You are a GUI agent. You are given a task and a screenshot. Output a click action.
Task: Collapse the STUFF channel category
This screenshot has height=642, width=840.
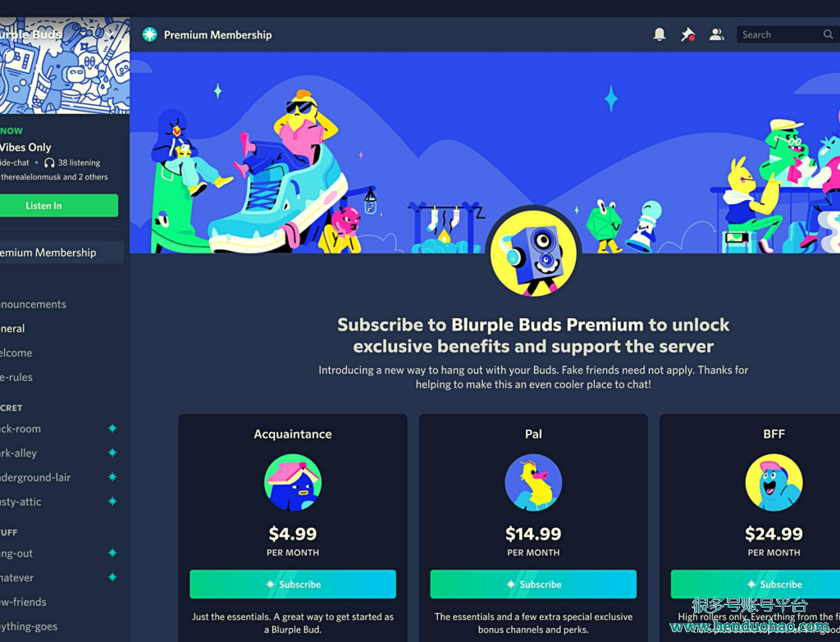(9, 532)
